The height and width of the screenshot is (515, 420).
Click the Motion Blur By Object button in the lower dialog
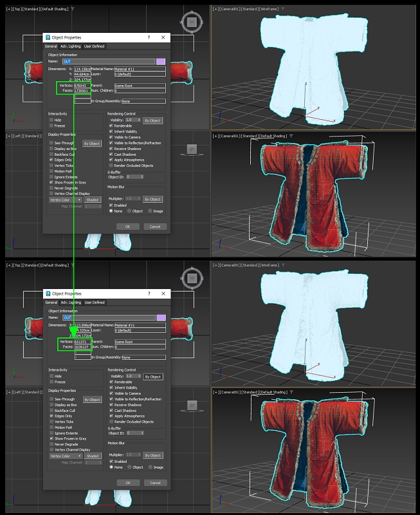pyautogui.click(x=153, y=456)
